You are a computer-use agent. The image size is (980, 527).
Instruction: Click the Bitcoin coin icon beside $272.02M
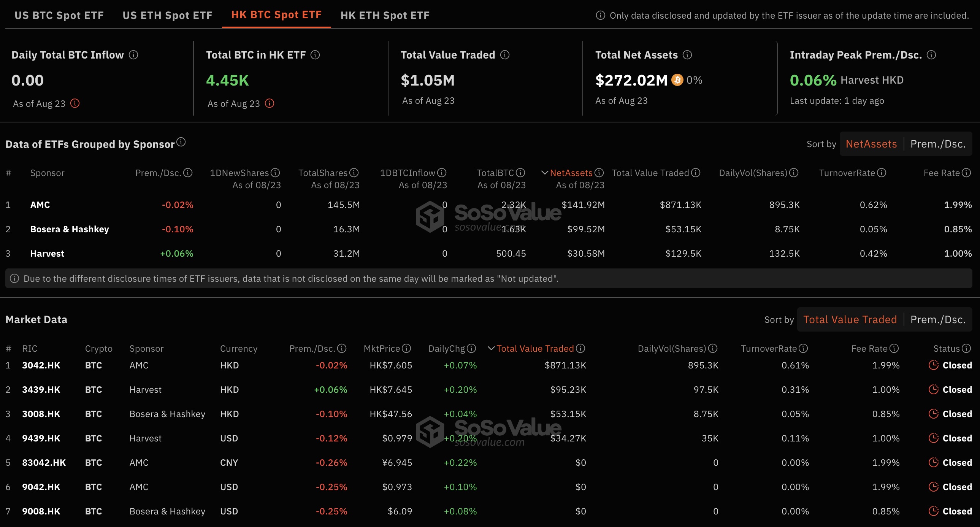[677, 80]
